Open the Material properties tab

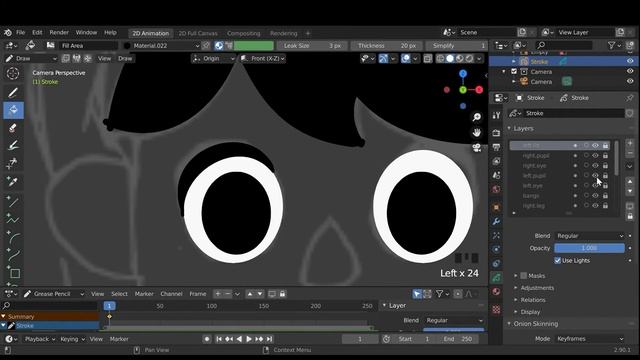(496, 291)
